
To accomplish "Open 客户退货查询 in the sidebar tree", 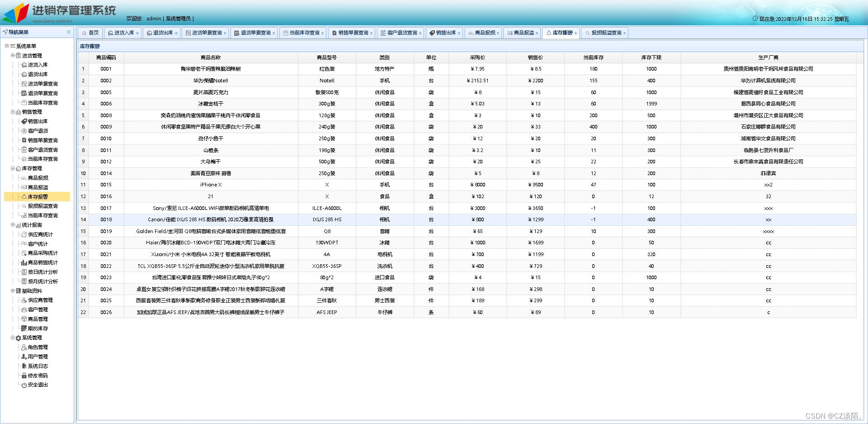I will click(42, 150).
